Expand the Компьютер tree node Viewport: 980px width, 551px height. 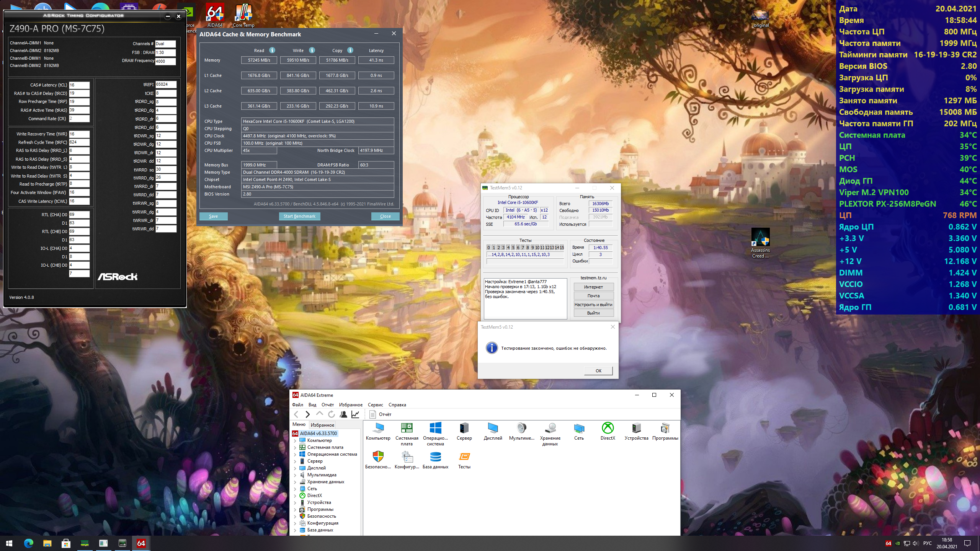point(295,440)
